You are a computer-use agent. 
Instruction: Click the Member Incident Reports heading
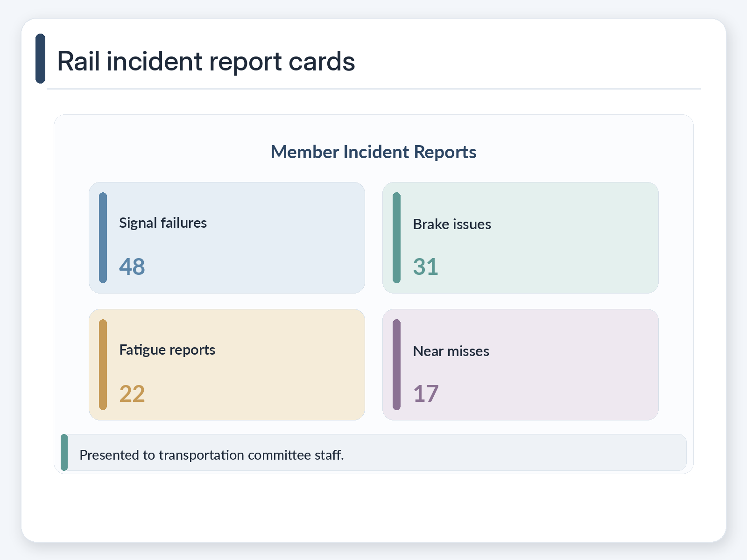(x=373, y=152)
